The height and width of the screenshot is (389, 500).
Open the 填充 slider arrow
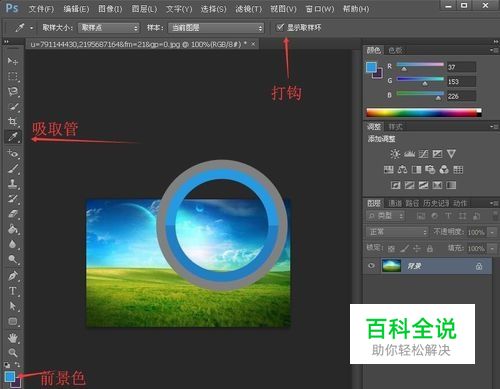tap(492, 249)
